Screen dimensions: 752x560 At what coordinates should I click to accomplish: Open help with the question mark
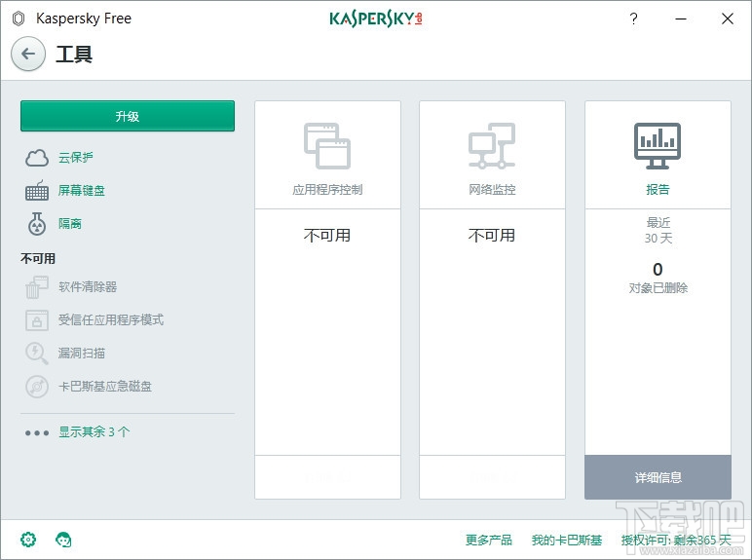[633, 19]
